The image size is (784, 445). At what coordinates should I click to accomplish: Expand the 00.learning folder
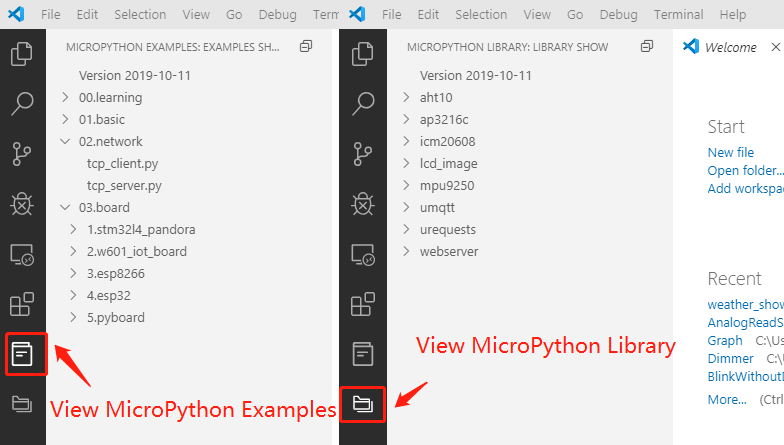[x=110, y=98]
